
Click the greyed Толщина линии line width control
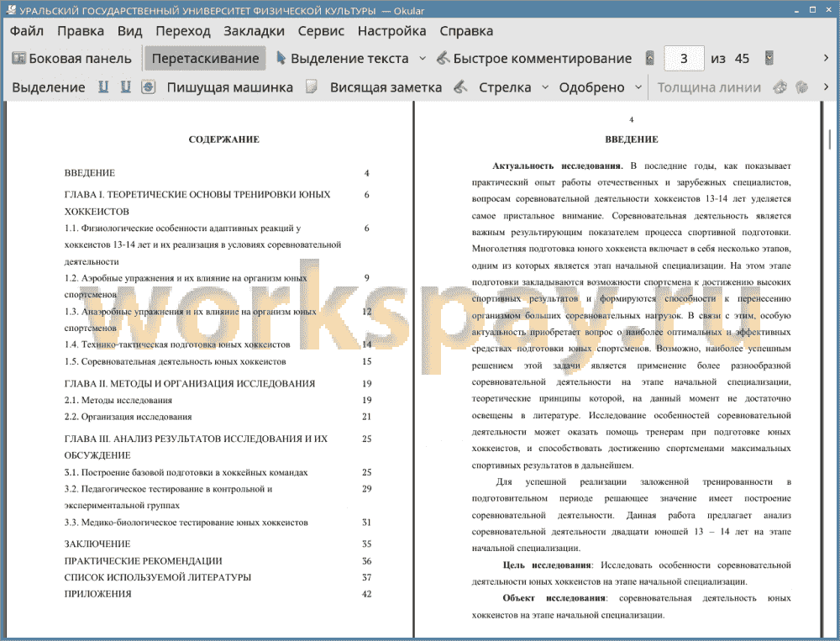[709, 87]
